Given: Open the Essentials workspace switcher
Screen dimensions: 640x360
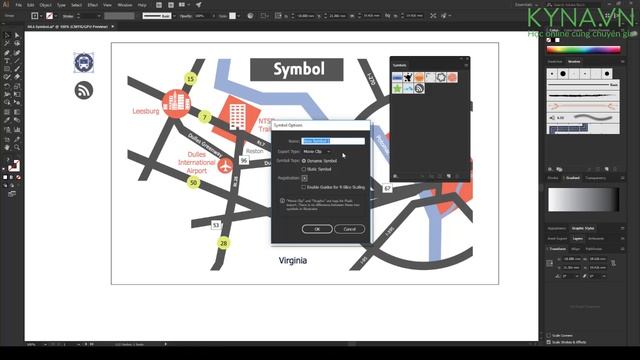Looking at the screenshot, I should click(x=526, y=4).
